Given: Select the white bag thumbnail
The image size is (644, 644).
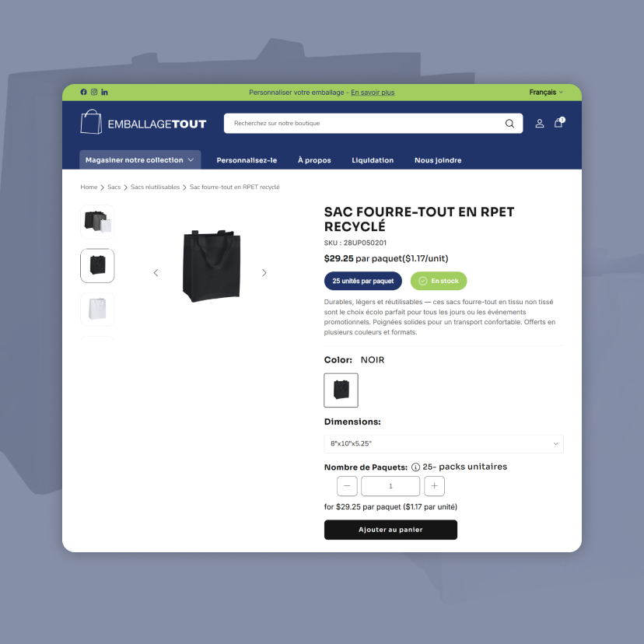Looking at the screenshot, I should point(97,310).
